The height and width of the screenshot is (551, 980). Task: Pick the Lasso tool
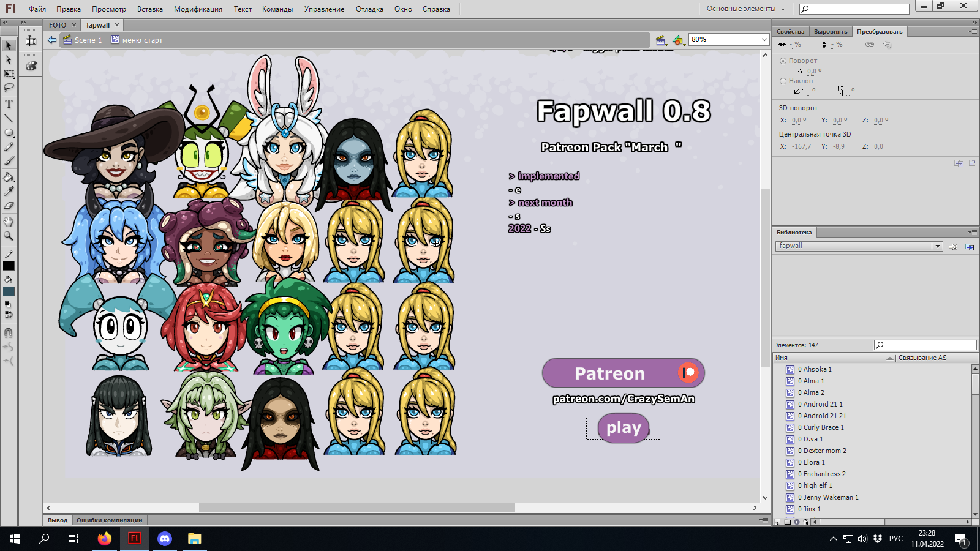tap(9, 88)
